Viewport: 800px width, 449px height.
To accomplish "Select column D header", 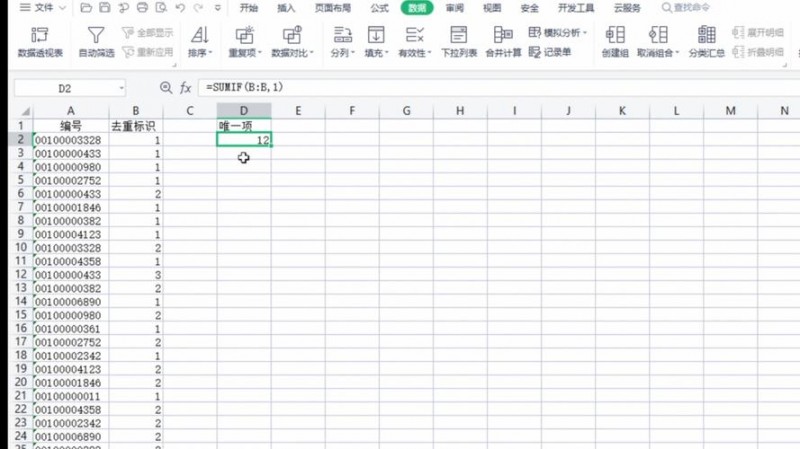I will (x=244, y=111).
